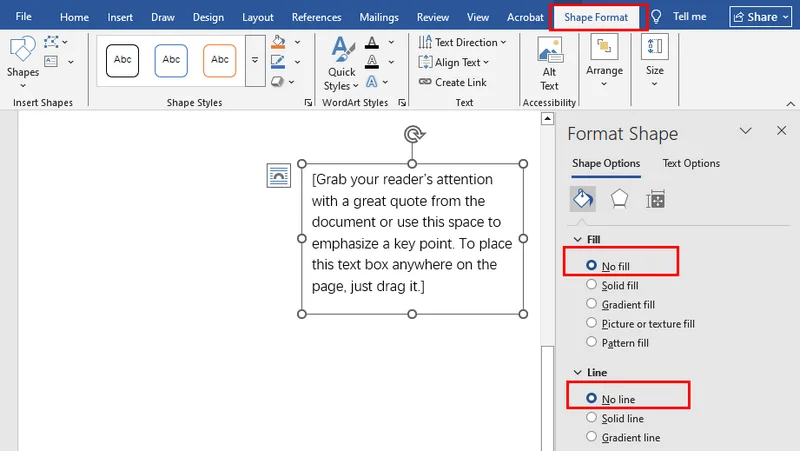
Task: Click the Tell me lightbulb icon
Action: (x=657, y=17)
